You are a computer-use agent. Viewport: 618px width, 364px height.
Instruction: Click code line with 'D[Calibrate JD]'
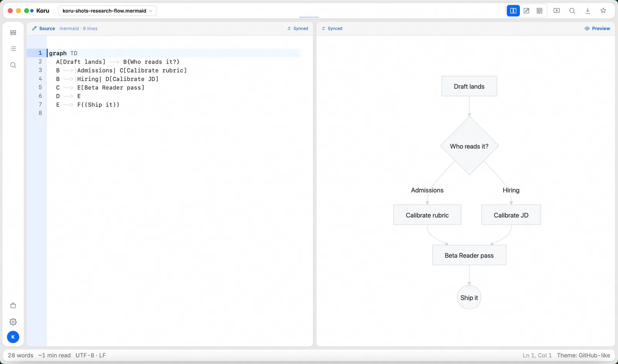click(x=107, y=79)
